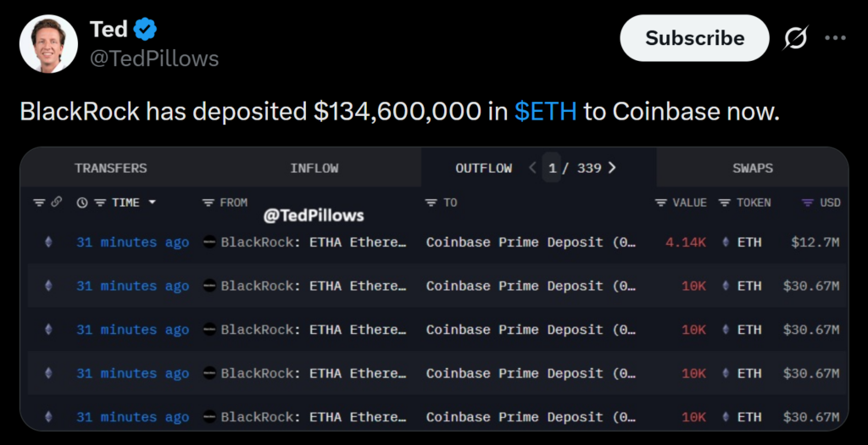Open the FROM column filter
The width and height of the screenshot is (868, 445).
(209, 203)
